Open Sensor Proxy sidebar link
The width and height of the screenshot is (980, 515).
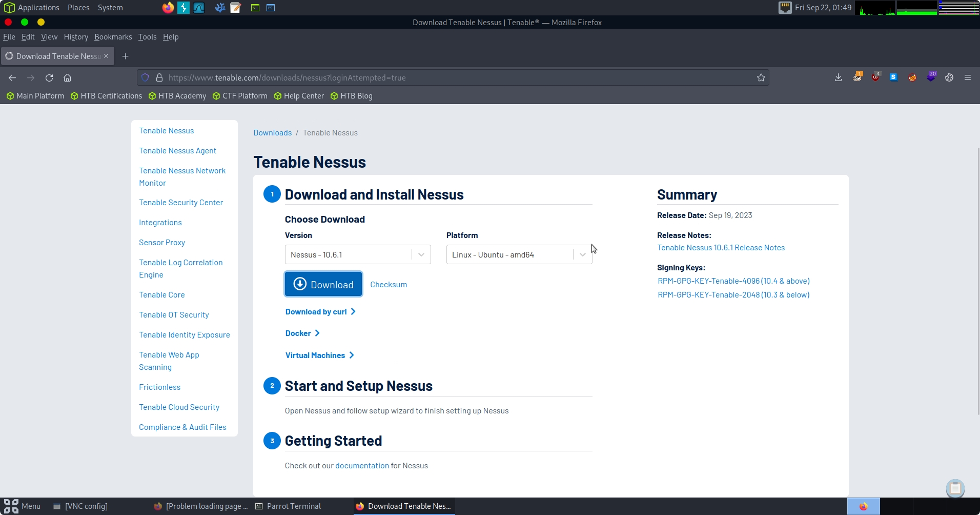click(162, 242)
